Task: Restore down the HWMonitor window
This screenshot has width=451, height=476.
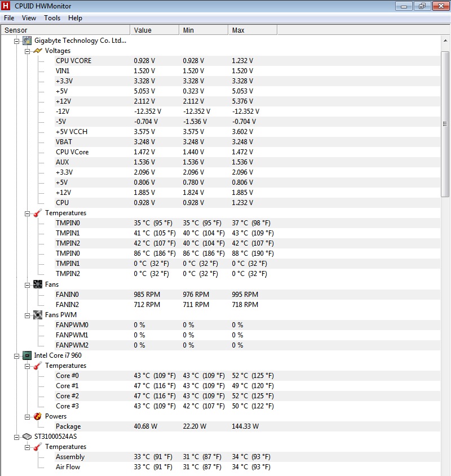Action: point(422,6)
